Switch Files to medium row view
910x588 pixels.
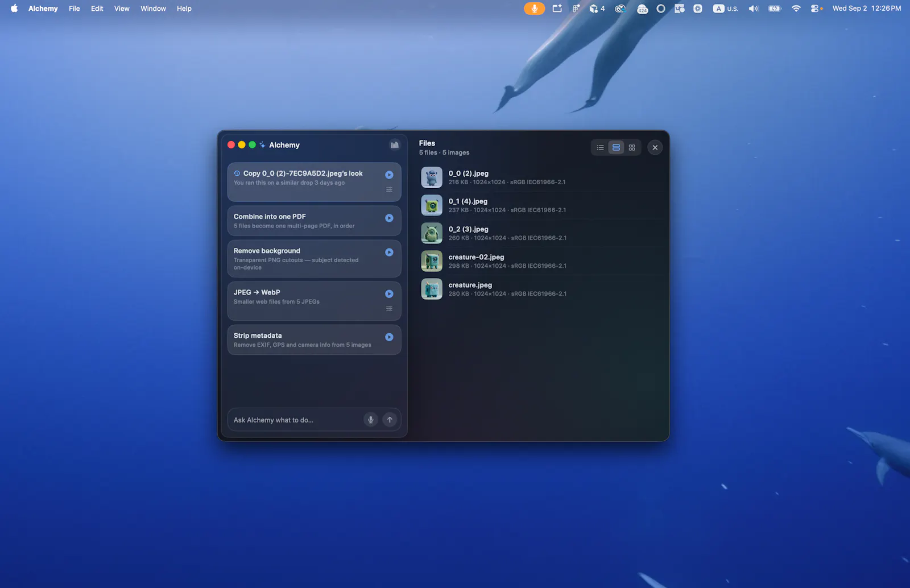click(616, 147)
